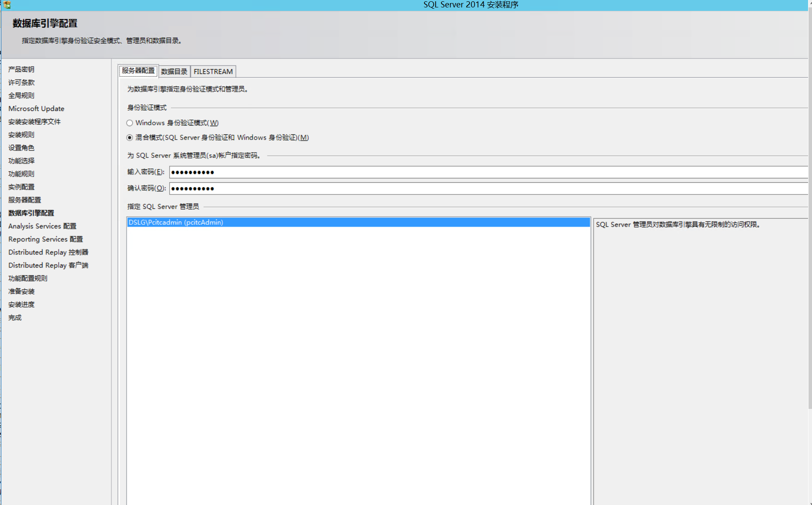The image size is (812, 505).
Task: Click 功能规则 step in sidebar
Action: pyautogui.click(x=21, y=174)
